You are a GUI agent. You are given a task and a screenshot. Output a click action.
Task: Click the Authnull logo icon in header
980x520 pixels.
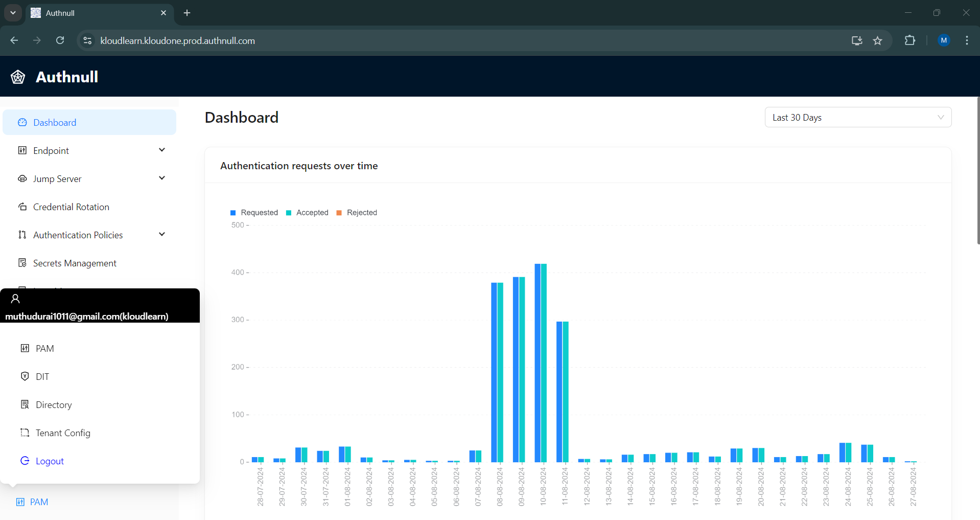pos(18,77)
